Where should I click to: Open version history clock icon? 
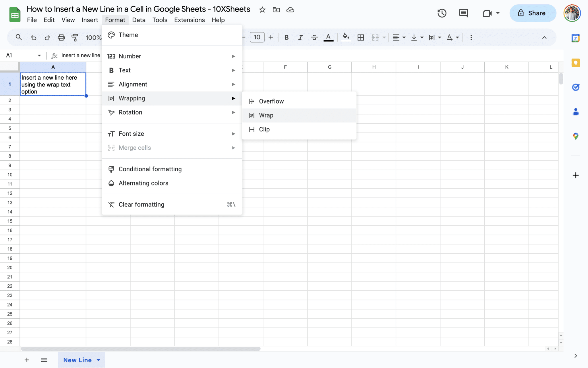tap(442, 13)
